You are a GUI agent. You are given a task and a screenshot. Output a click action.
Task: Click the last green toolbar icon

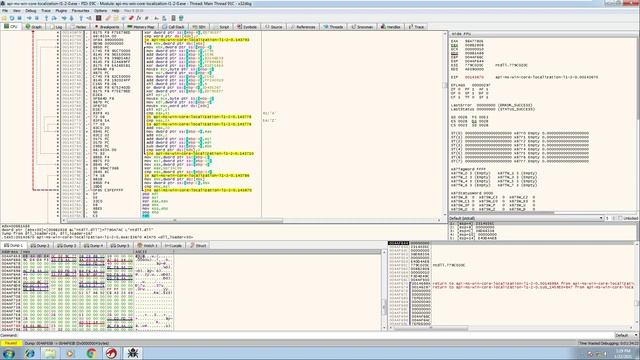pos(181,18)
